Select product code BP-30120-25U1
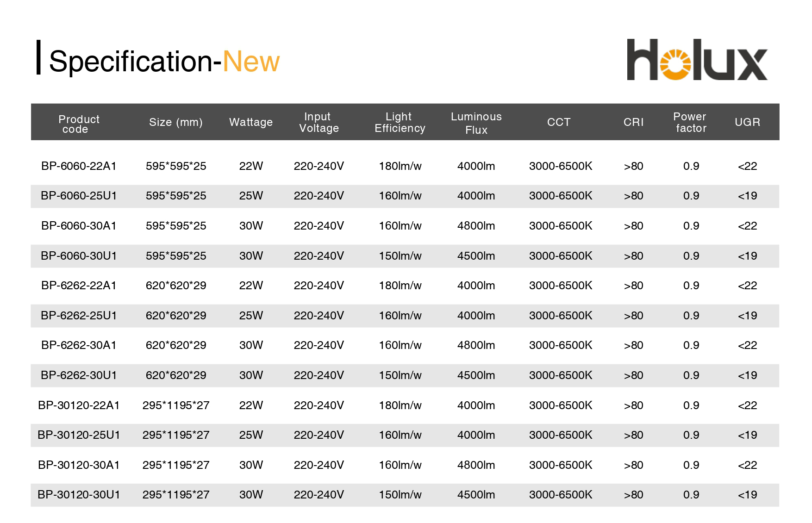 tap(79, 435)
